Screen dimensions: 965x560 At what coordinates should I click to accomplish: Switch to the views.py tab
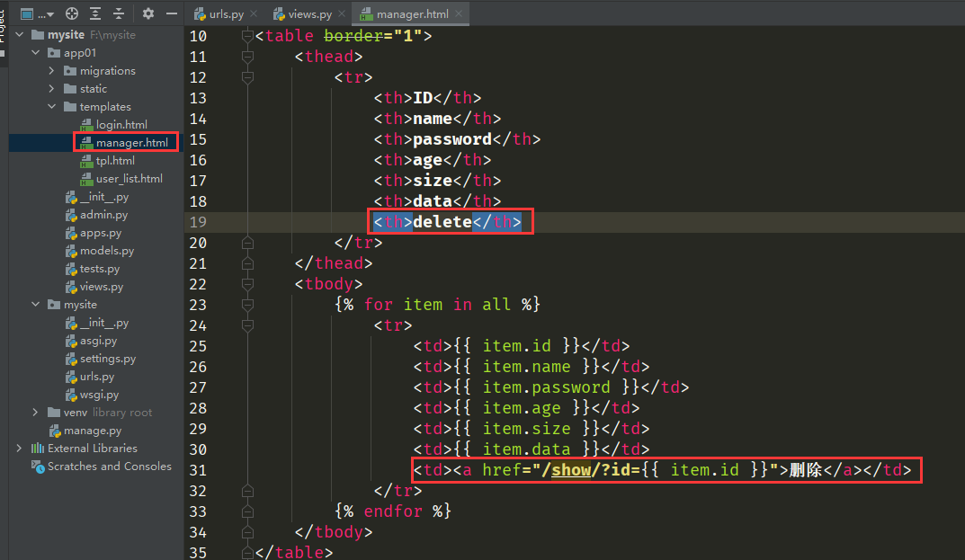pos(309,14)
